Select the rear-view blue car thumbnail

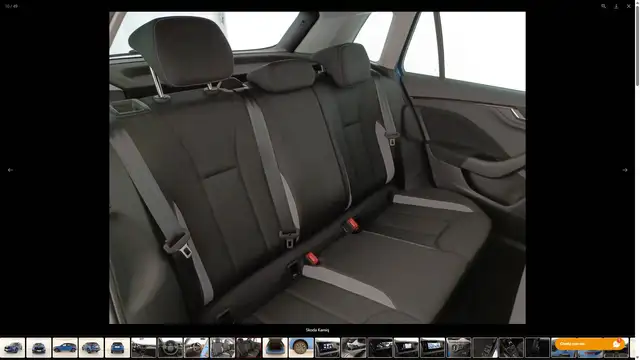(118, 347)
